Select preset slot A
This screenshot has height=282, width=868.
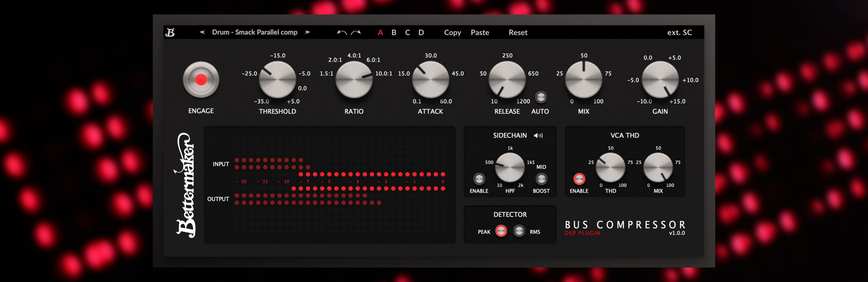380,32
